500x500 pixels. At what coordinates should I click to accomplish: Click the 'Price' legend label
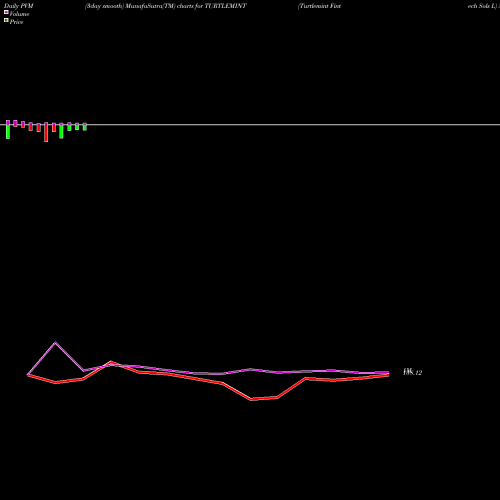[16, 22]
